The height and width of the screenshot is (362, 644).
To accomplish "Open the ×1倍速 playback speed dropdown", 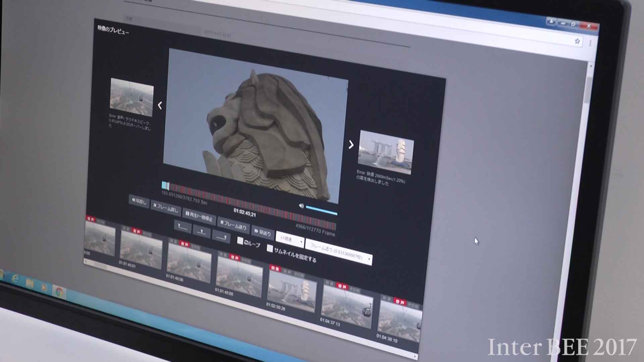I will click(x=290, y=240).
